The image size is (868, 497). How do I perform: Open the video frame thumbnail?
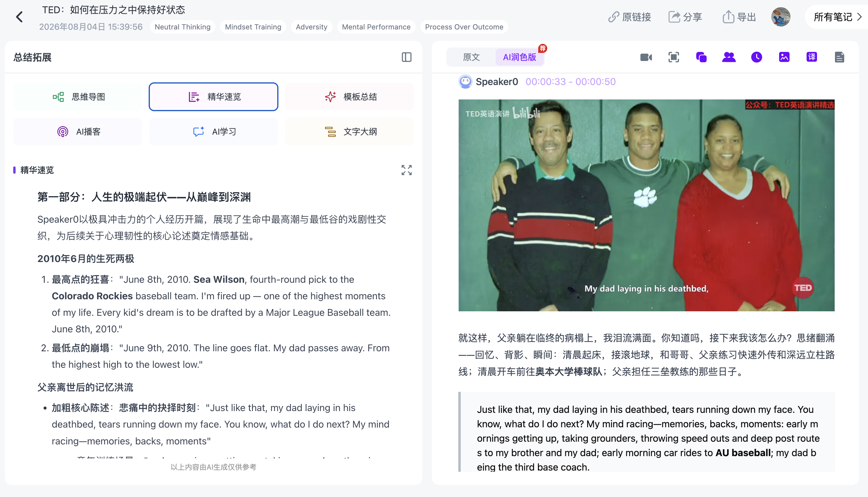[x=646, y=205]
